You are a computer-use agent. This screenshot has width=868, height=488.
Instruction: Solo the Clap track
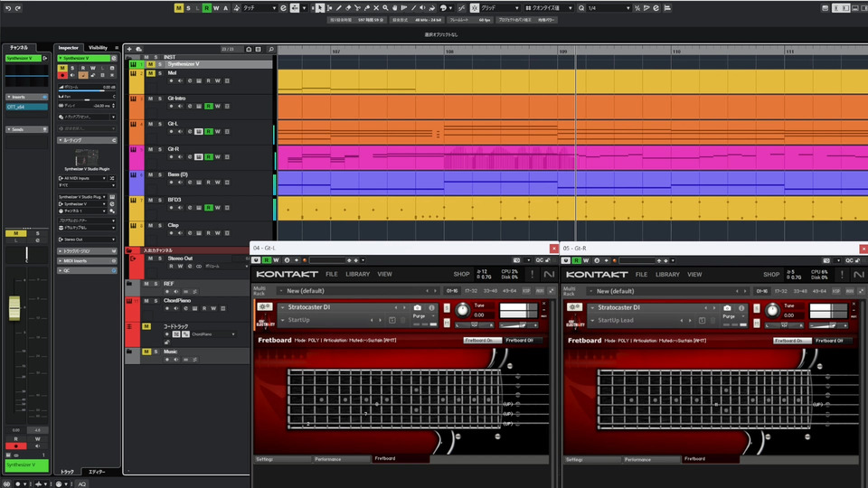point(159,226)
